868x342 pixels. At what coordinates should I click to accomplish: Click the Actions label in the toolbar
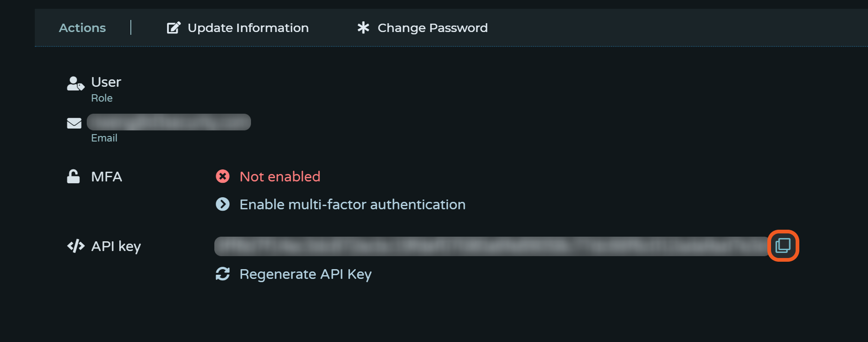point(82,28)
